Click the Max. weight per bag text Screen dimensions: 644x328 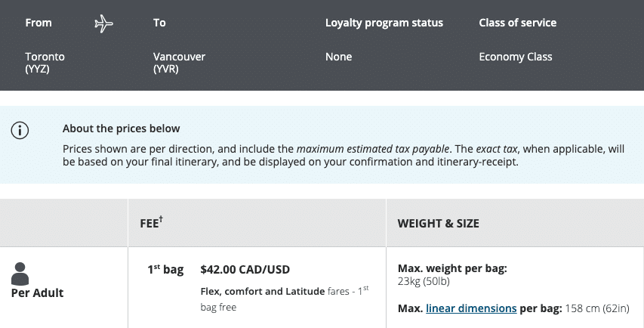(x=452, y=268)
